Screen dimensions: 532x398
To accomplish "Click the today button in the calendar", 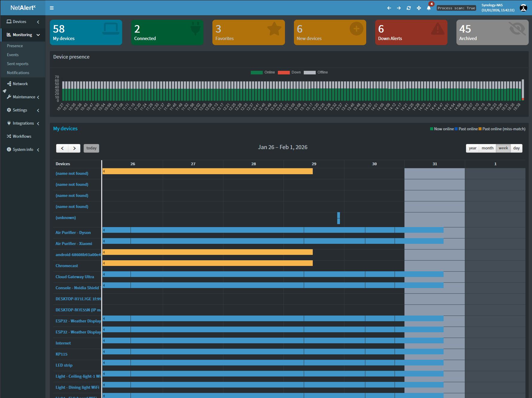I will coord(91,148).
